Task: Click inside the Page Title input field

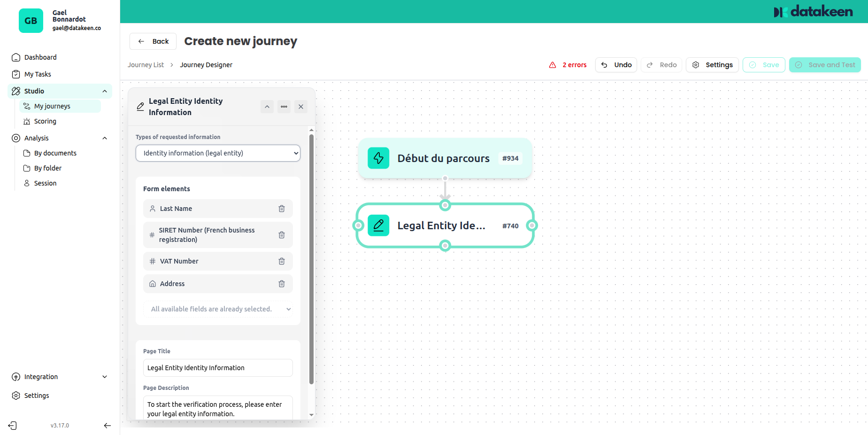Action: coord(217,368)
